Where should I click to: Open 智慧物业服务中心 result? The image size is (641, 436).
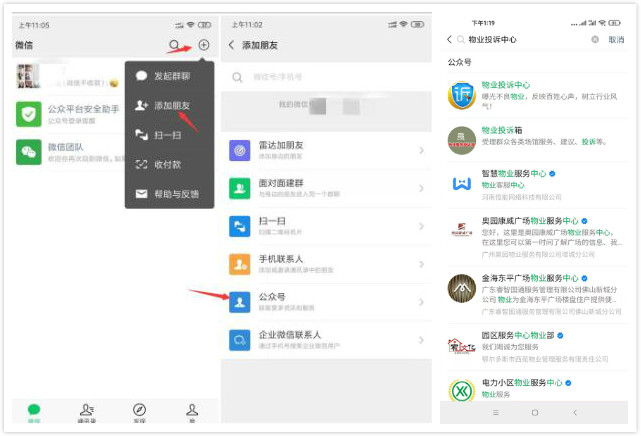pyautogui.click(x=536, y=185)
